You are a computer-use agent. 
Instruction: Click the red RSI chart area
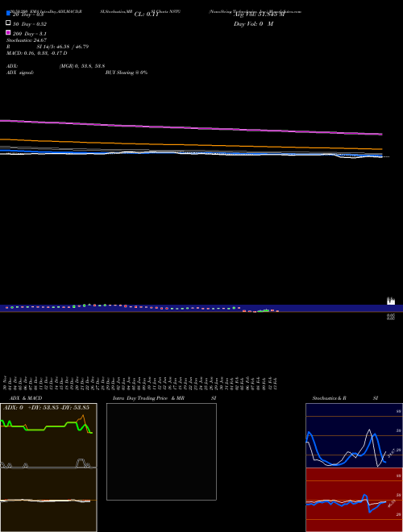click(354, 500)
